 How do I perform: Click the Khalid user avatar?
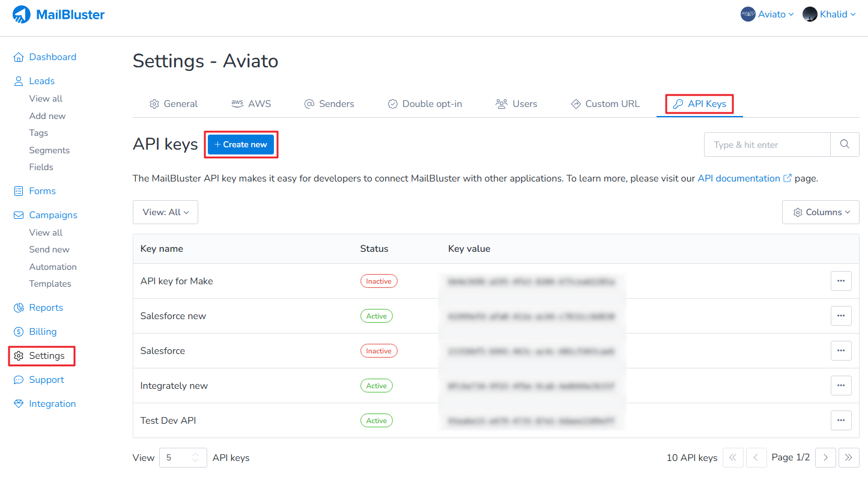(x=810, y=14)
